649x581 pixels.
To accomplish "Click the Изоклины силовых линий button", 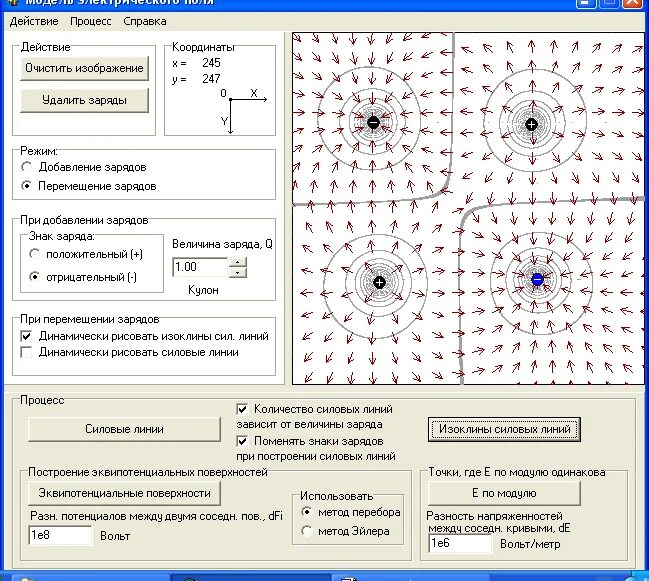I will [x=504, y=429].
